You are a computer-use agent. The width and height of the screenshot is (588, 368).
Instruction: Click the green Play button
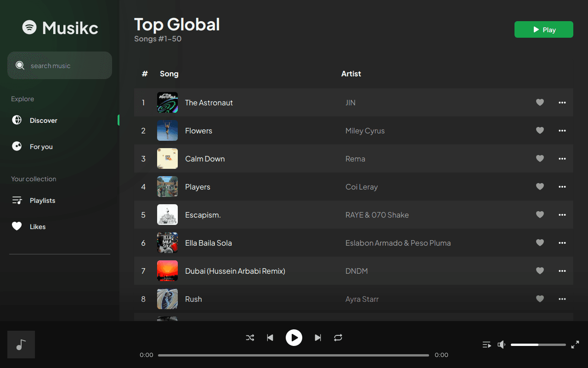point(543,29)
